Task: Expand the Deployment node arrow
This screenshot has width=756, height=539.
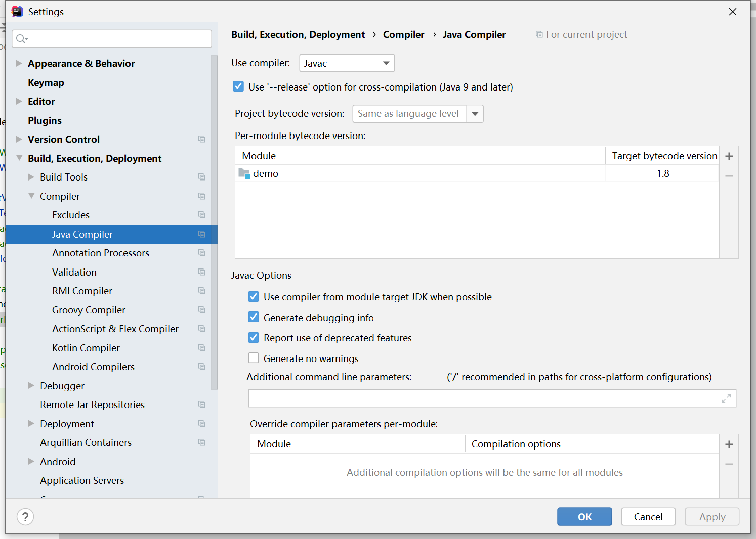Action: coord(31,424)
